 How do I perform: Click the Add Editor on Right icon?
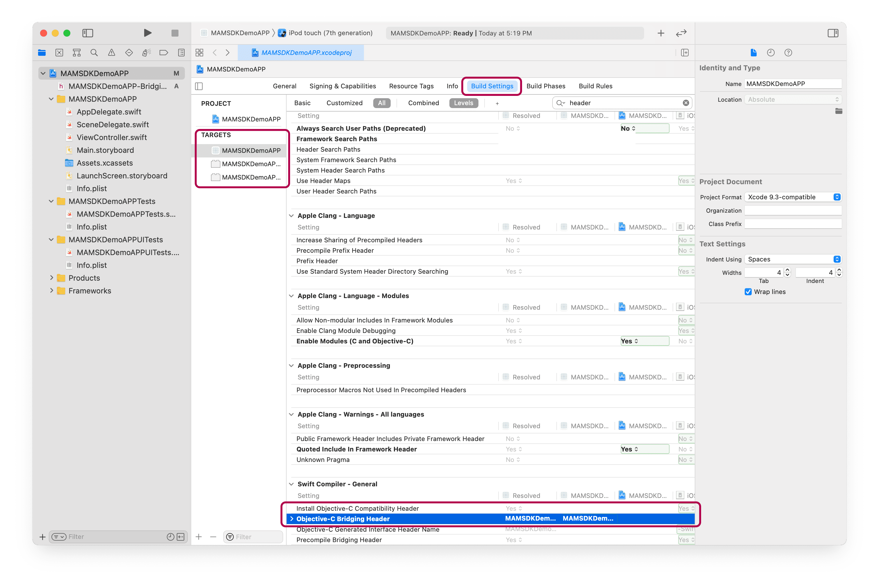tap(685, 53)
